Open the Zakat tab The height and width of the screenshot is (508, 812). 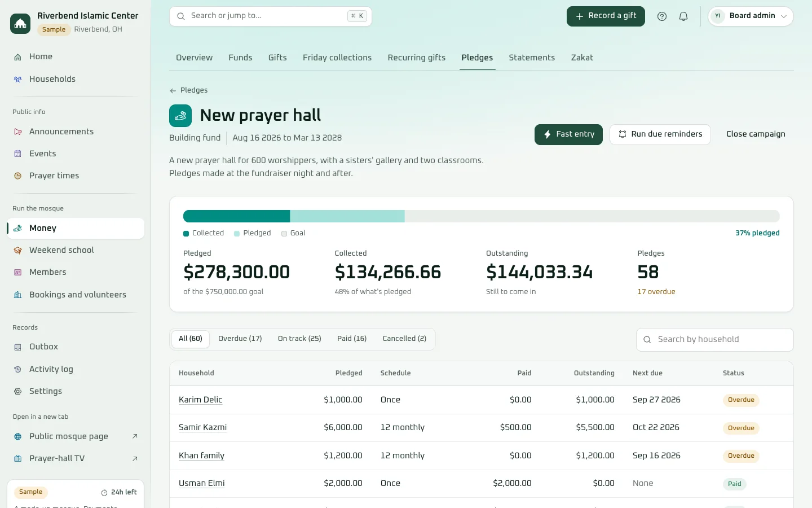click(x=582, y=58)
